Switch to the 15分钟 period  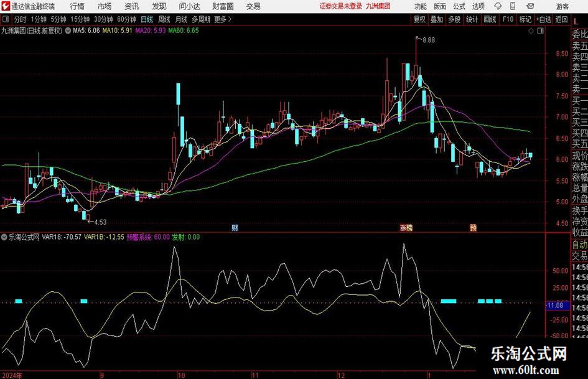(x=80, y=19)
